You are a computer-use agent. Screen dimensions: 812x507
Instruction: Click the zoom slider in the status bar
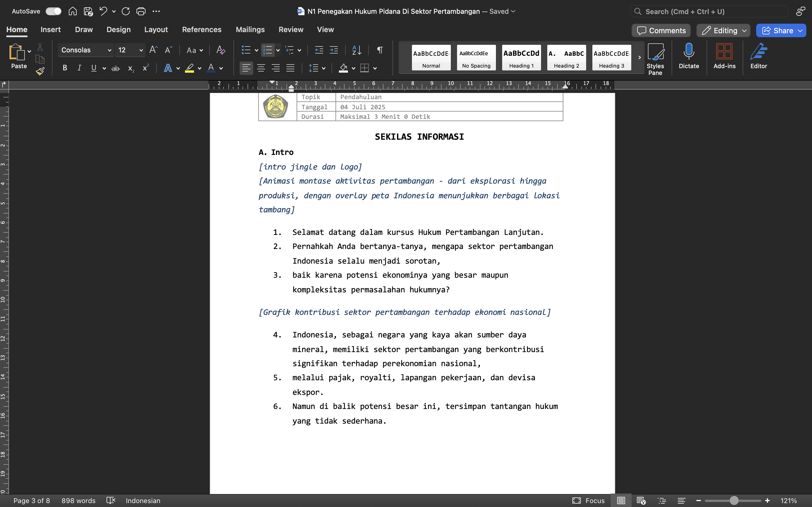tap(734, 501)
